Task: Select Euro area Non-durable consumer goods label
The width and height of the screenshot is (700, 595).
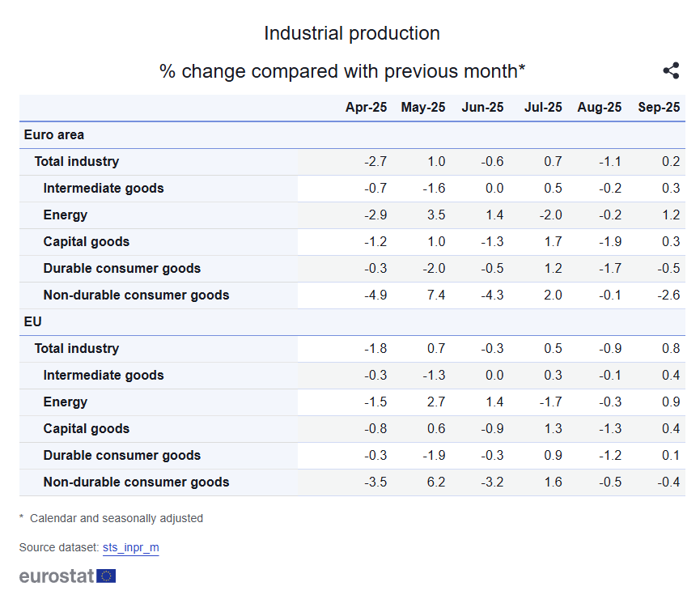Action: pyautogui.click(x=136, y=295)
